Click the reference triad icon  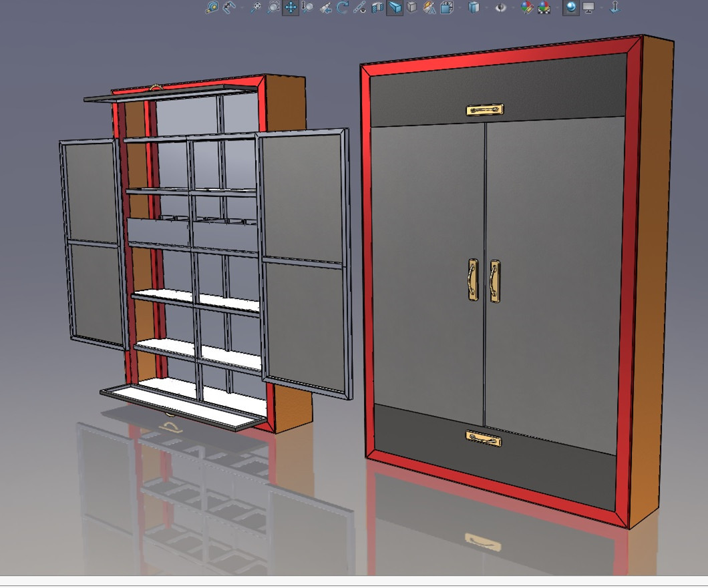(x=615, y=7)
